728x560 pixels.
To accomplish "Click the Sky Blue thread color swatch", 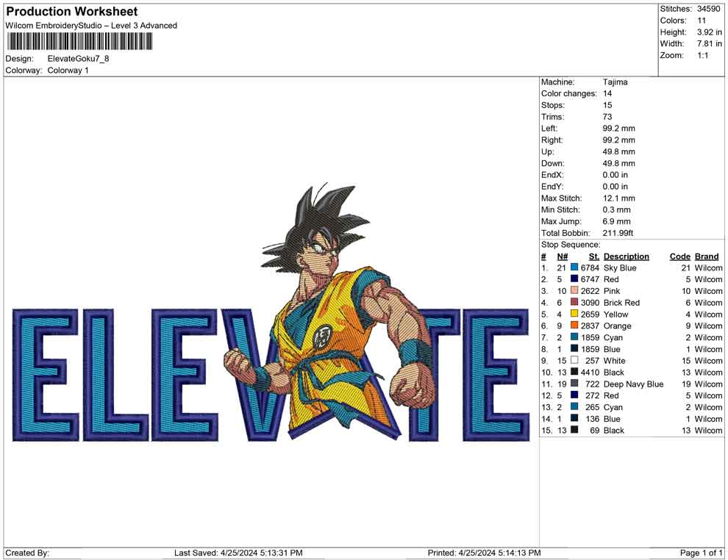I will click(x=574, y=268).
